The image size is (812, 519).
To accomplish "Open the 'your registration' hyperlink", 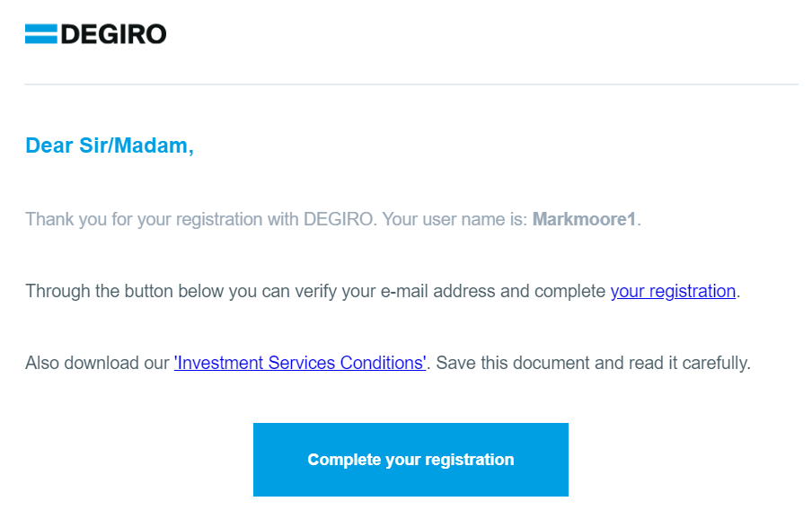I will click(x=673, y=291).
